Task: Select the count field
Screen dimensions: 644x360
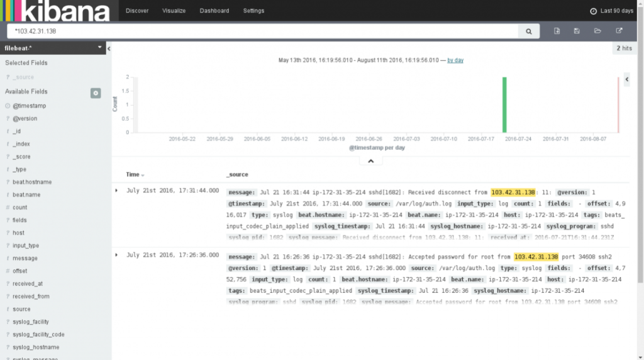Action: pyautogui.click(x=19, y=208)
